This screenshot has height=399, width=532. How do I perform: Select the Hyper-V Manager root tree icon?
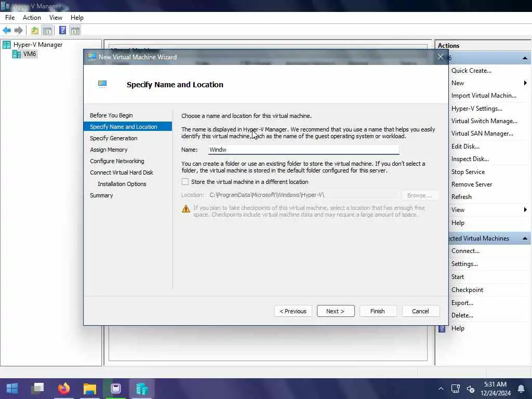(x=7, y=45)
